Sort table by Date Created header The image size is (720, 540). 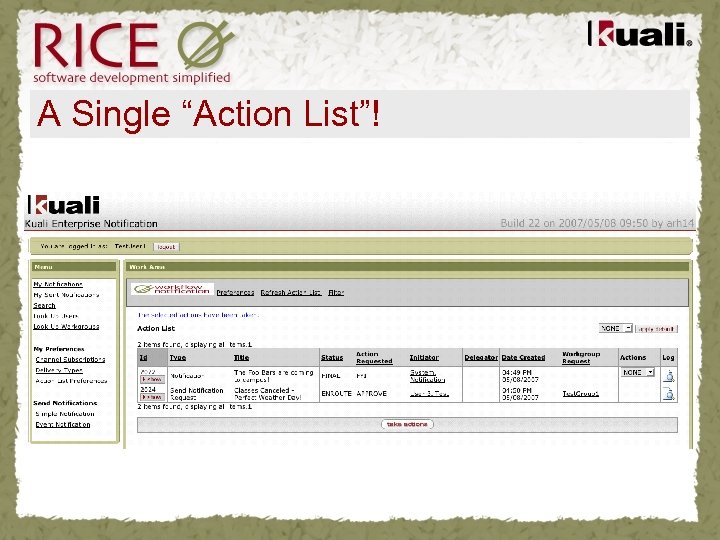pyautogui.click(x=523, y=358)
